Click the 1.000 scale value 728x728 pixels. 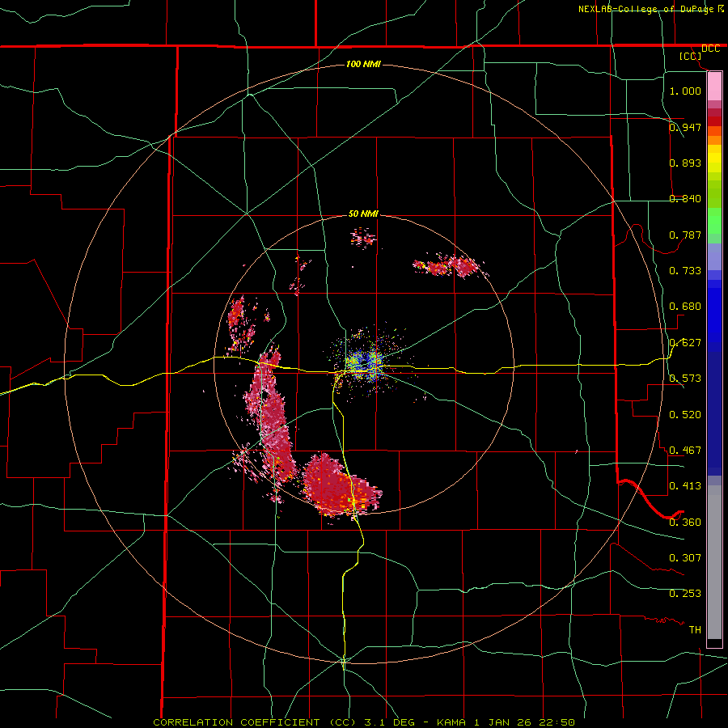pos(685,91)
